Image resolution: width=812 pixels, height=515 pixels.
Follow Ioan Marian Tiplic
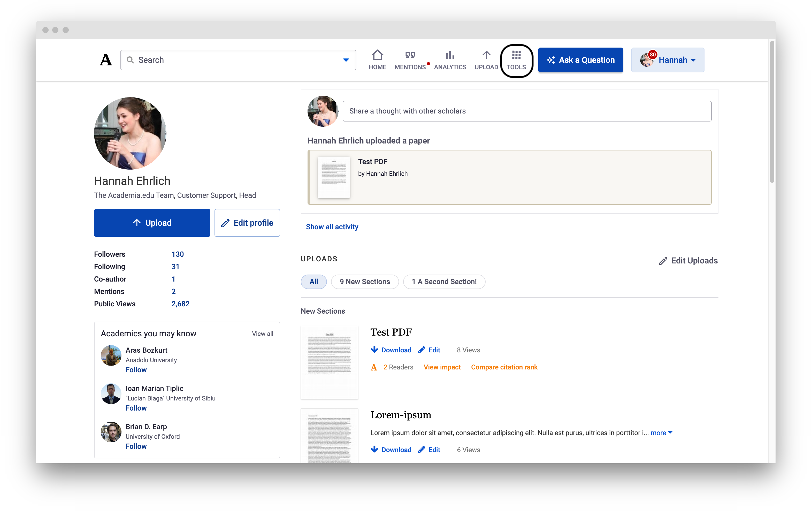pos(136,408)
